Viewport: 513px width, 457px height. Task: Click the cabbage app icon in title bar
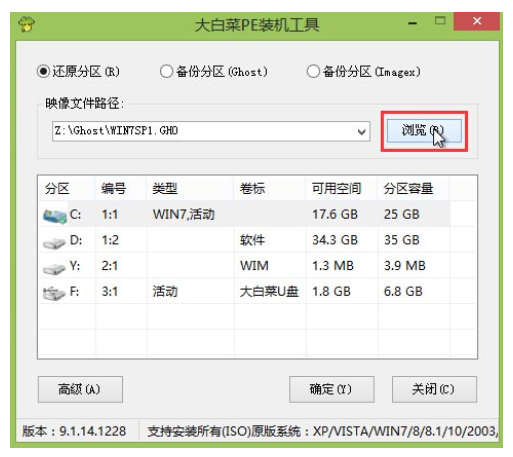27,25
